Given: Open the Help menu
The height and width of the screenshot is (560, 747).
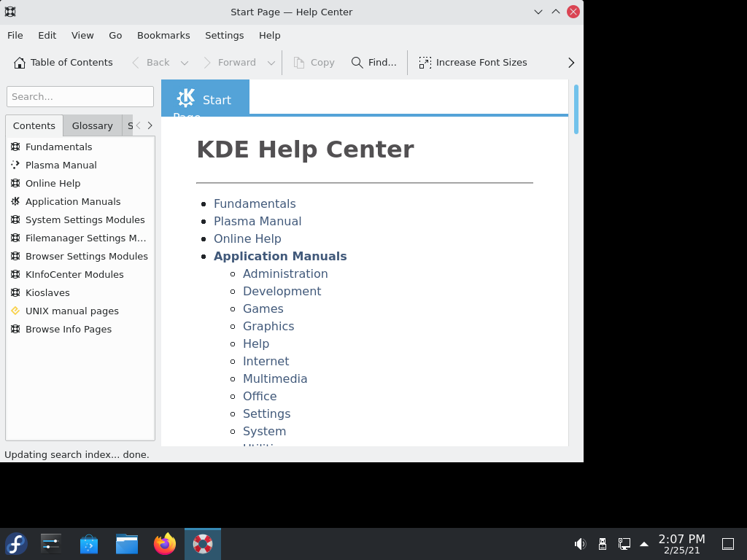Looking at the screenshot, I should click(270, 36).
